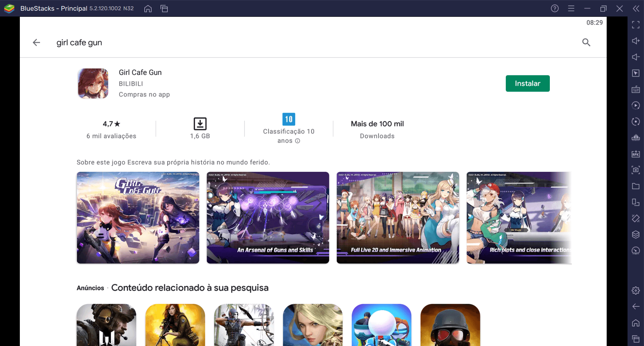This screenshot has width=644, height=346.
Task: Open the Full Live 2D Animation screenshot
Action: point(398,218)
